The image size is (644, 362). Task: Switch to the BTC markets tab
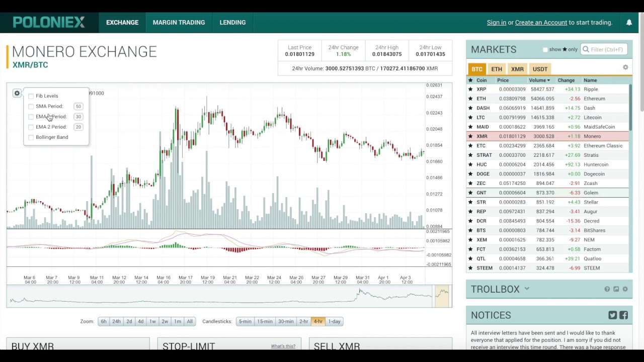tap(477, 69)
